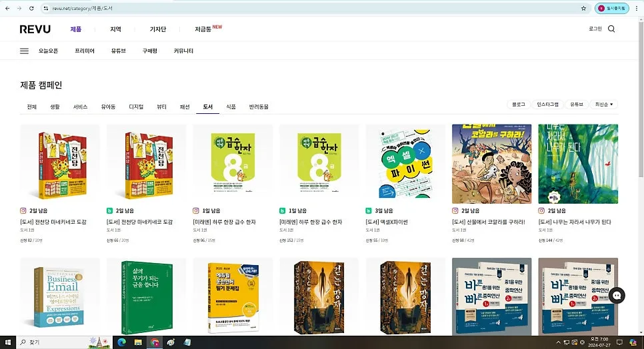The width and height of the screenshot is (644, 349).
Task: Open the 엑셀X파이썬 book thumbnail
Action: pos(405,164)
